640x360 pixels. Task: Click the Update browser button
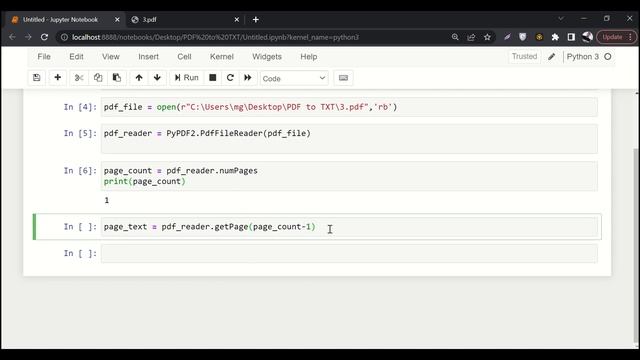(x=616, y=37)
